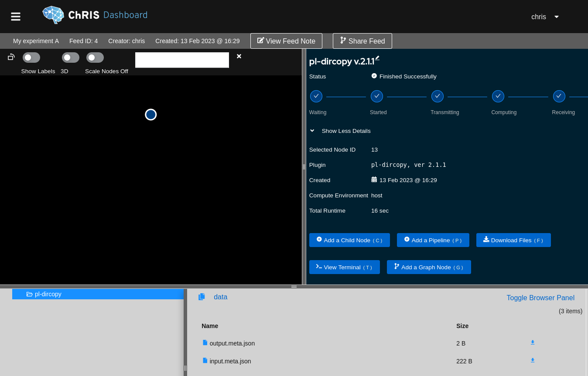Select pl-dircopy folder in file tree

coord(98,294)
